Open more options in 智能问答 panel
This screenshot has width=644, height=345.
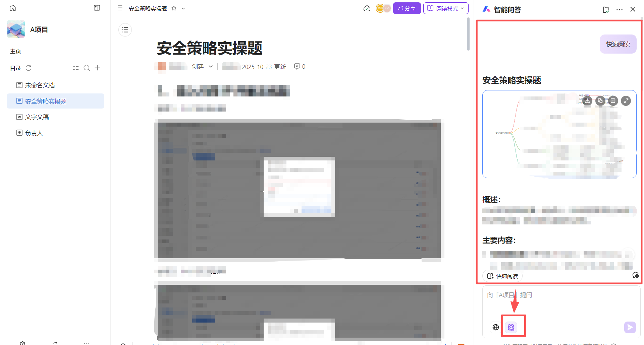[620, 10]
